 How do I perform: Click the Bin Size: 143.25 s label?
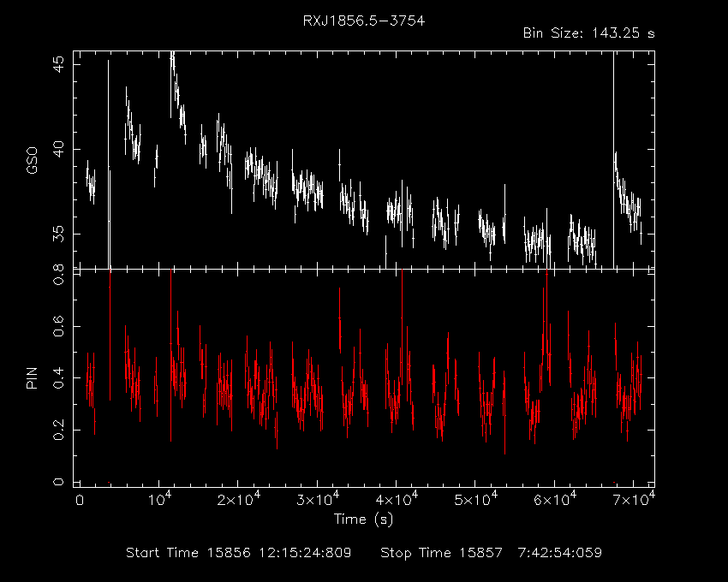point(588,33)
